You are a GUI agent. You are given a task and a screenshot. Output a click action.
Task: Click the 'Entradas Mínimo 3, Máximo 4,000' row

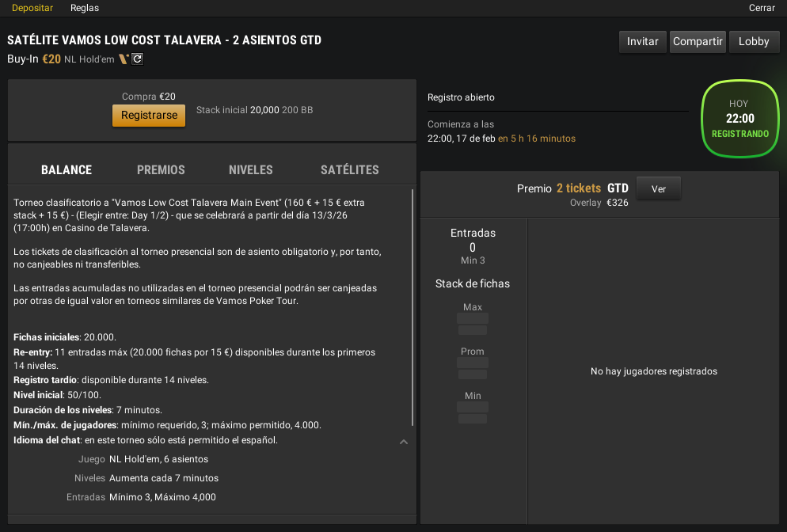(x=141, y=497)
